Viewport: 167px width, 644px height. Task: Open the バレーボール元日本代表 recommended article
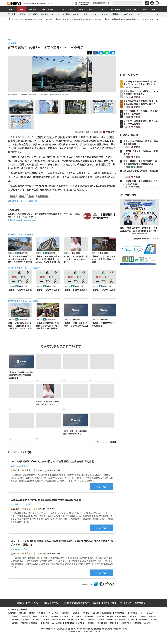click(75, 424)
